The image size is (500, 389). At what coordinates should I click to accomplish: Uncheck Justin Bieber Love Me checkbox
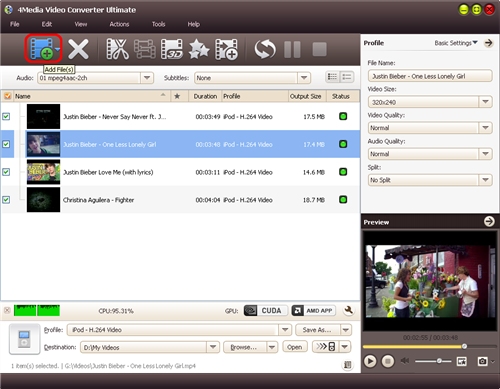[x=6, y=172]
